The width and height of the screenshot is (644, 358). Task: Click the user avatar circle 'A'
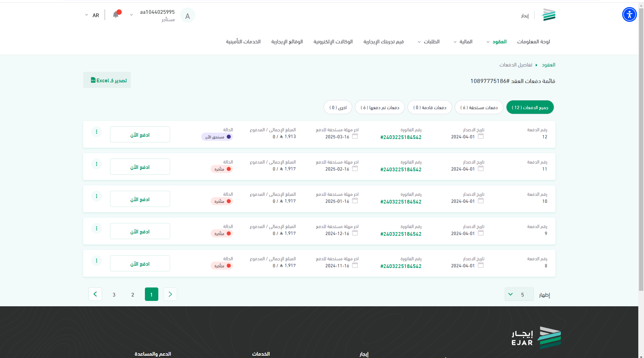tap(187, 15)
